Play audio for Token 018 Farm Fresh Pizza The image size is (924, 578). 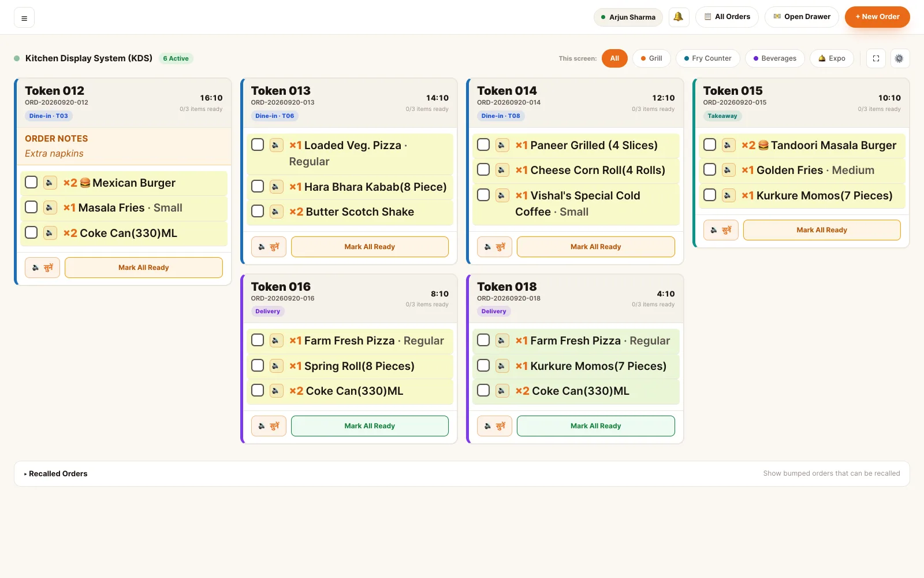pos(502,340)
